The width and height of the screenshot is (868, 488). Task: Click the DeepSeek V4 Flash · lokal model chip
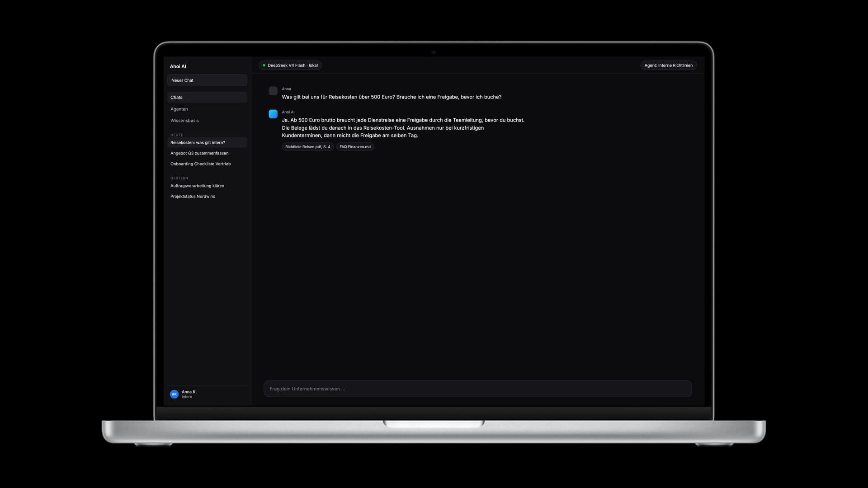pos(290,66)
